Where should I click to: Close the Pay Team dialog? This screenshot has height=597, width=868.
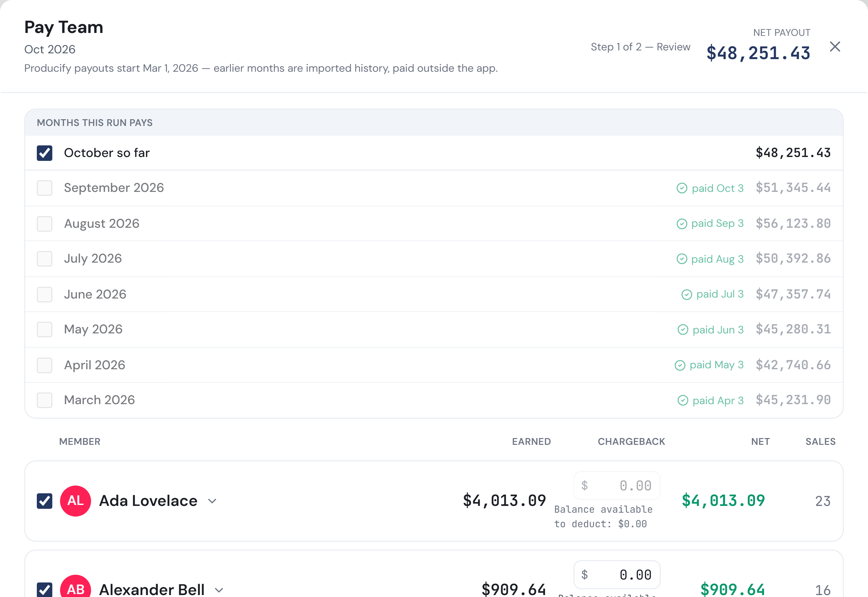point(835,47)
